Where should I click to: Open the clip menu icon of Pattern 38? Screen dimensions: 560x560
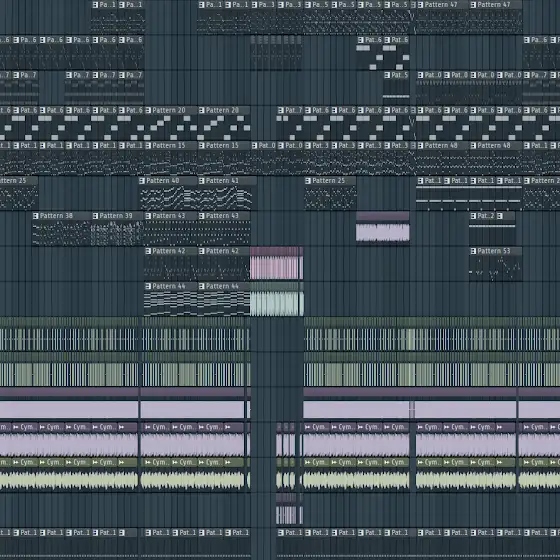click(x=35, y=216)
